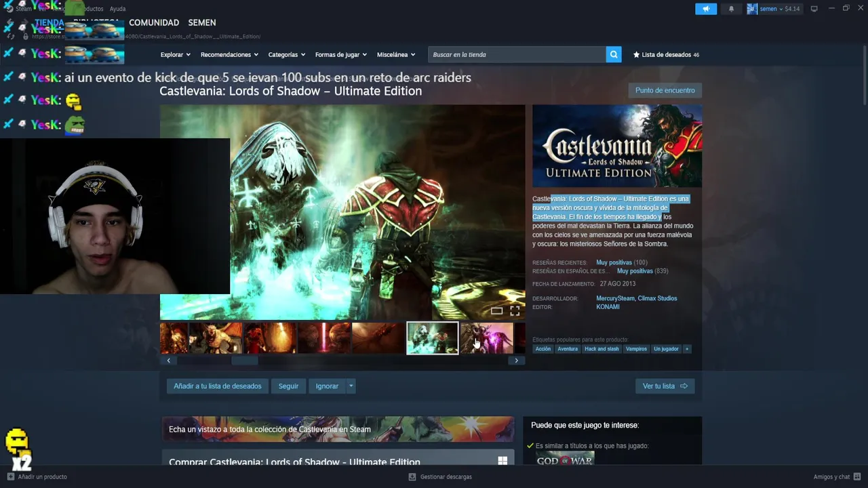
Task: Toggle theater mode on screenshot viewer
Action: point(496,311)
